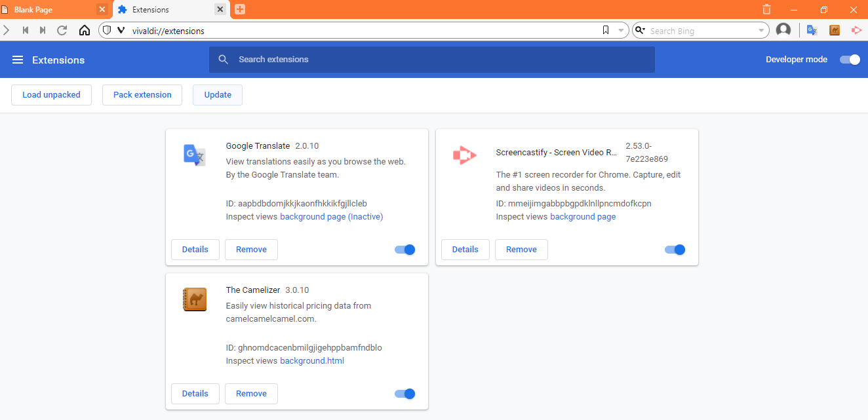The height and width of the screenshot is (420, 868).
Task: Click the Home icon
Action: click(x=85, y=30)
